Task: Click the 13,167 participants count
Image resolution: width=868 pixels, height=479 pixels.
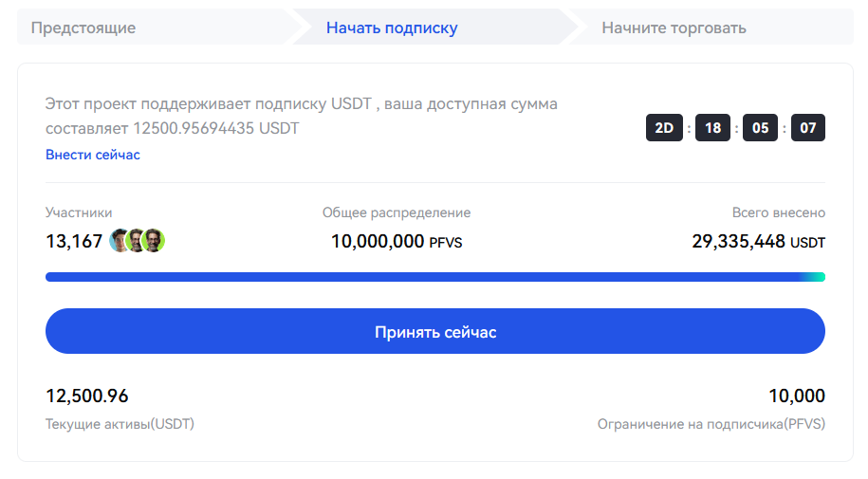Action: [74, 242]
